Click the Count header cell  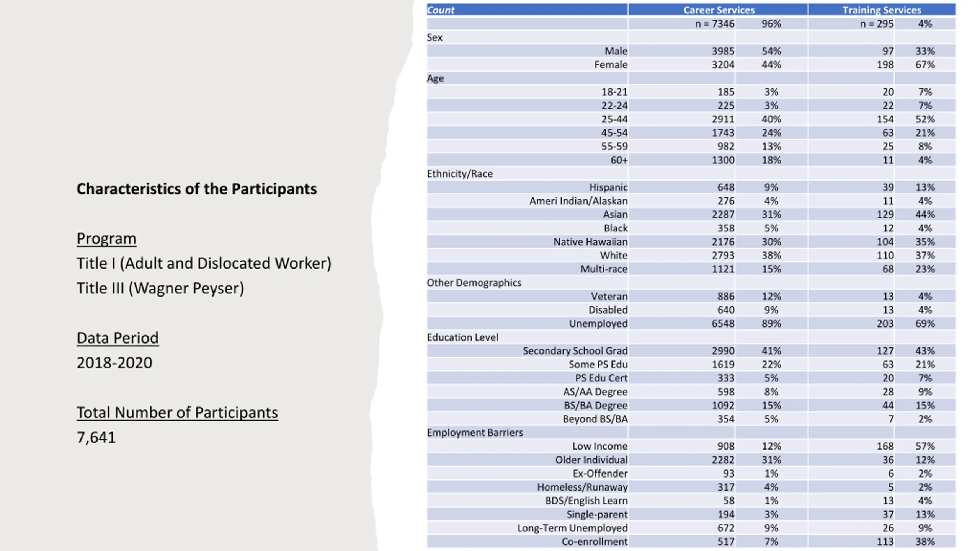point(527,10)
